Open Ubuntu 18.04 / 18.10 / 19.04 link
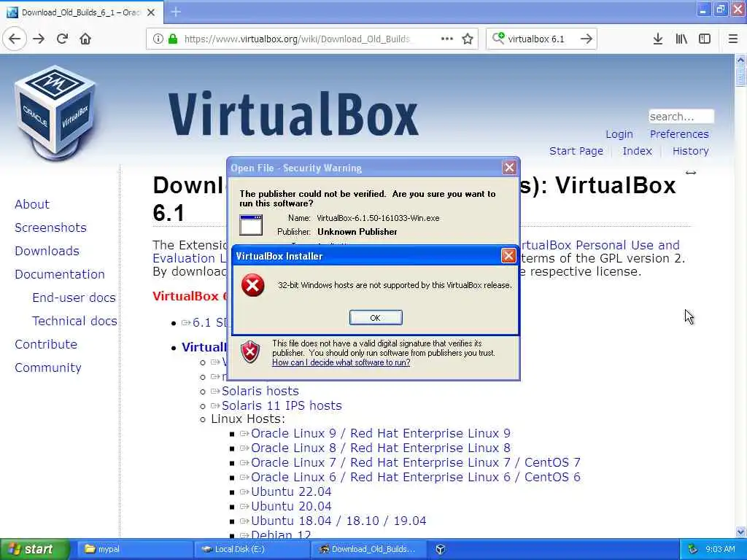Screen dimensions: 747x560 coord(338,521)
